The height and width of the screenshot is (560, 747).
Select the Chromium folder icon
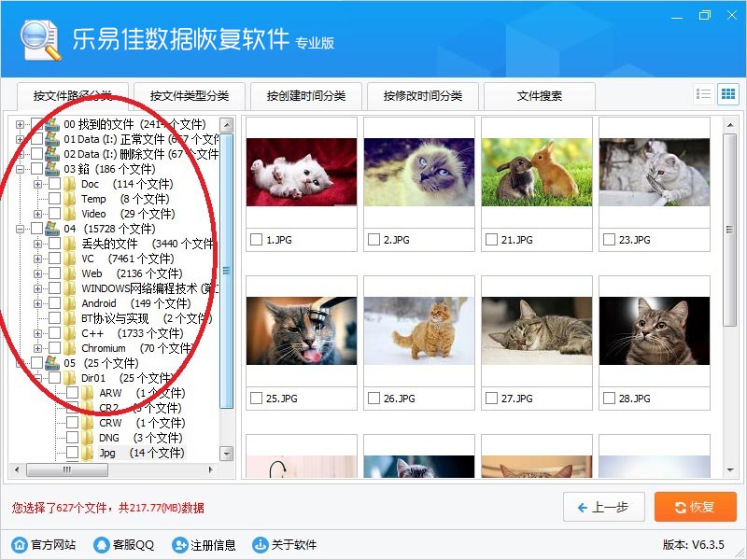(x=71, y=348)
